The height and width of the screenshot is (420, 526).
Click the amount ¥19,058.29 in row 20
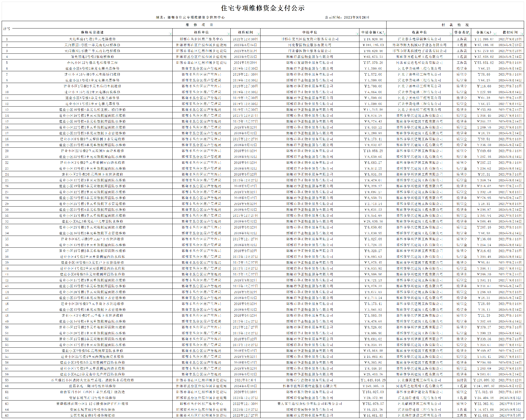(373, 151)
